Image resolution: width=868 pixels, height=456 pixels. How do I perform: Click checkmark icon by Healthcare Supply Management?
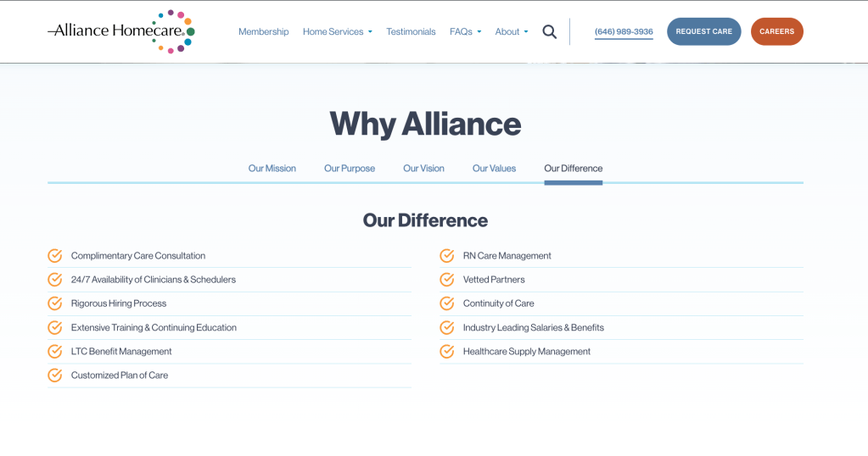(447, 352)
